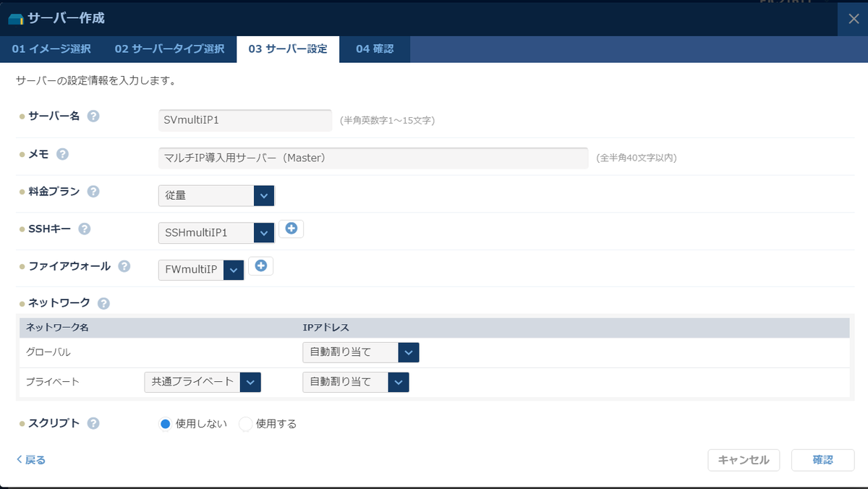868x489 pixels.
Task: Add a new SSH key with plus icon
Action: pos(292,229)
